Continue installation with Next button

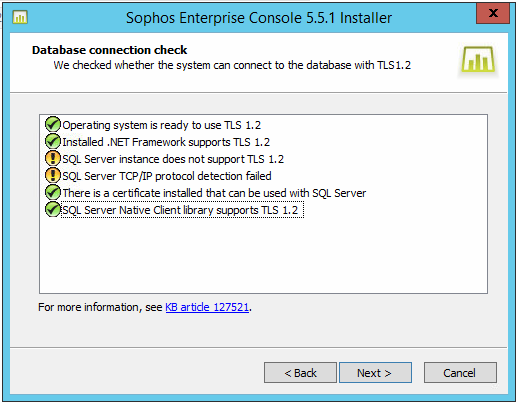click(x=375, y=373)
